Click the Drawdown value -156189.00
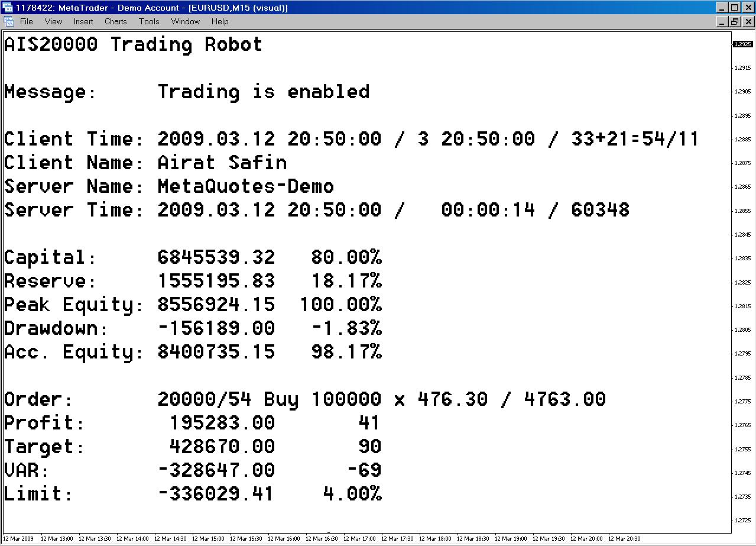The image size is (756, 546). tap(216, 328)
